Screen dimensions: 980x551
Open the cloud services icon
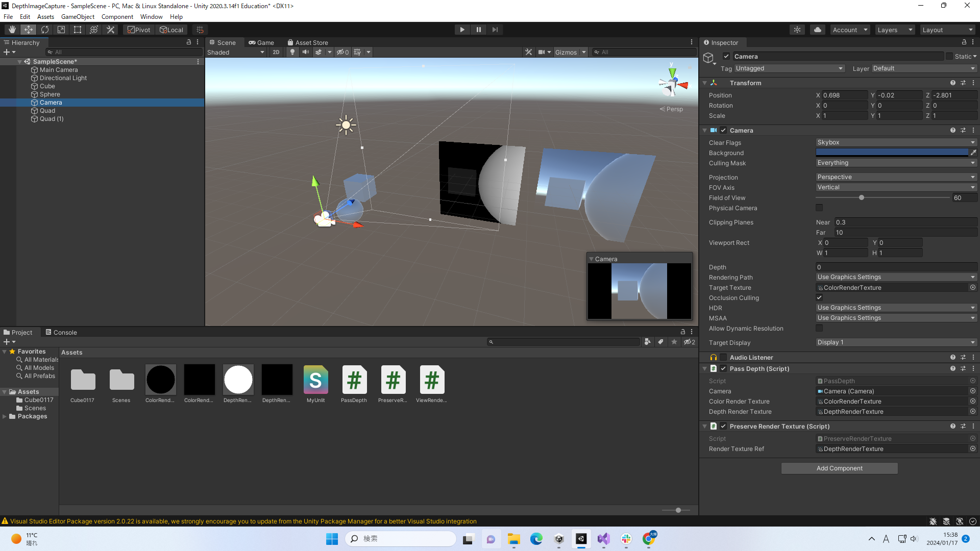818,30
